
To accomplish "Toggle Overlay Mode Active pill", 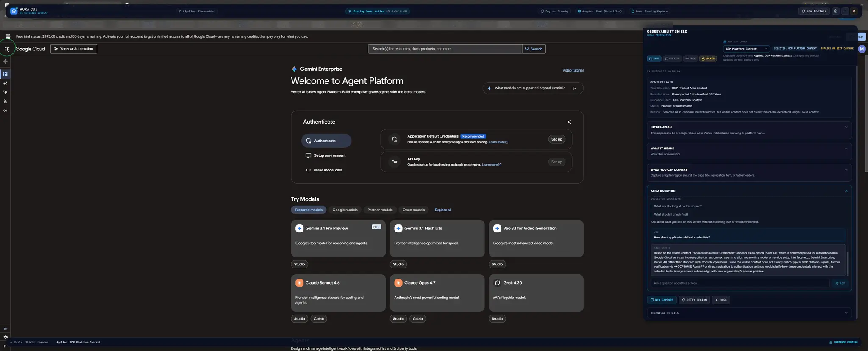I will pyautogui.click(x=378, y=11).
